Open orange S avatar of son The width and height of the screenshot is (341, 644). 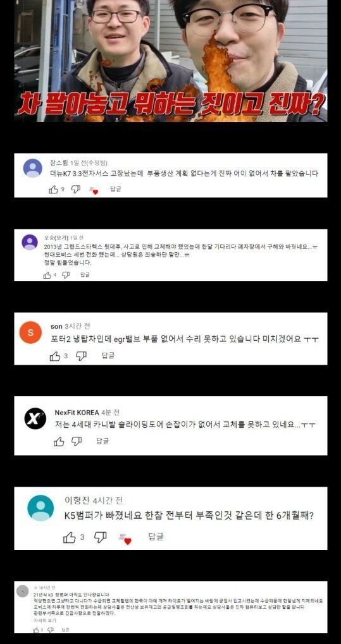coord(30,332)
